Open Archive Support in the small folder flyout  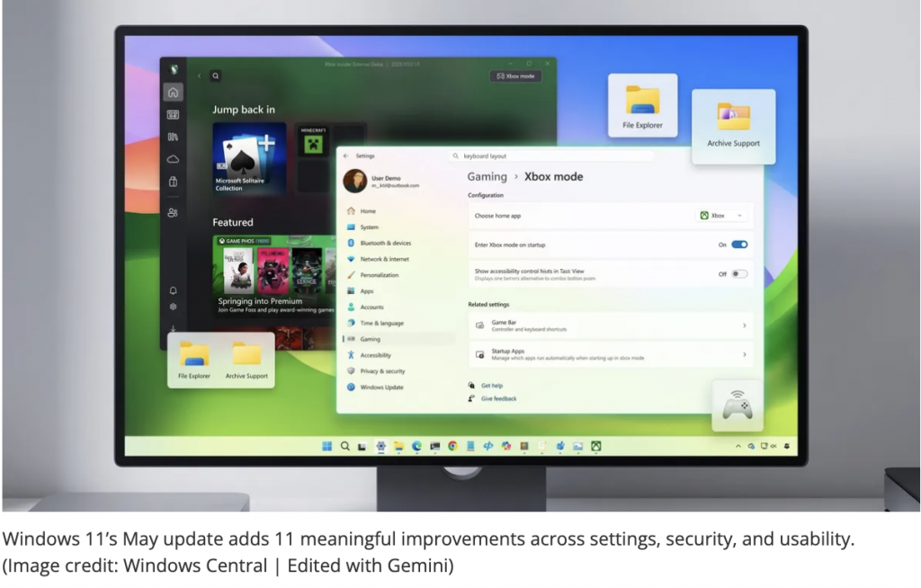pos(246,361)
